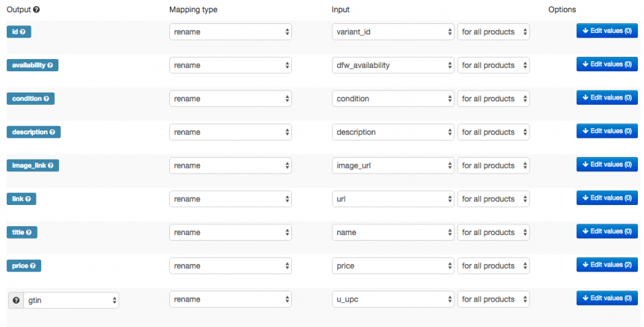Click the help icon on the image_link tag
The height and width of the screenshot is (327, 644).
click(x=50, y=165)
